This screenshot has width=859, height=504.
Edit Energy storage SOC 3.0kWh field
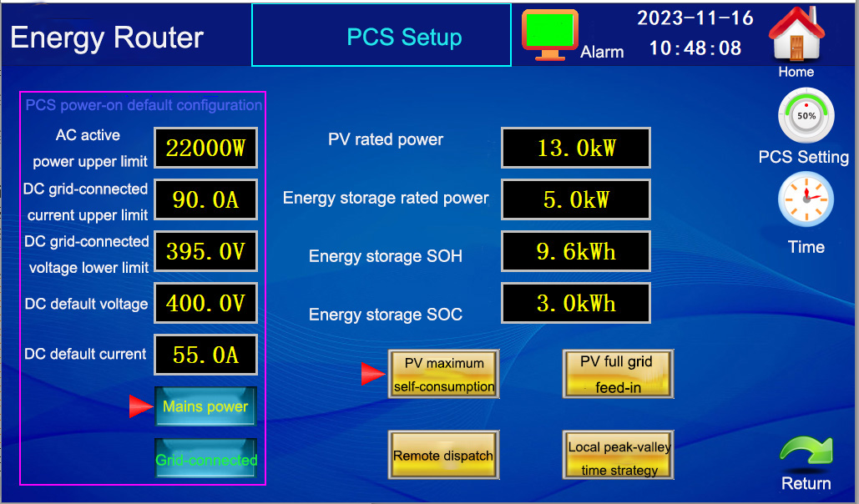point(576,303)
